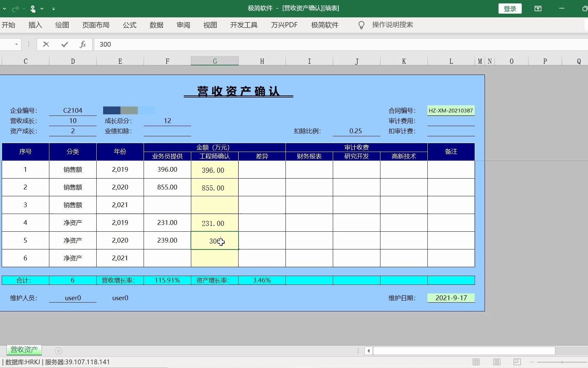The width and height of the screenshot is (588, 368).
Task: Click the ribbon display options icon
Action: [x=538, y=9]
